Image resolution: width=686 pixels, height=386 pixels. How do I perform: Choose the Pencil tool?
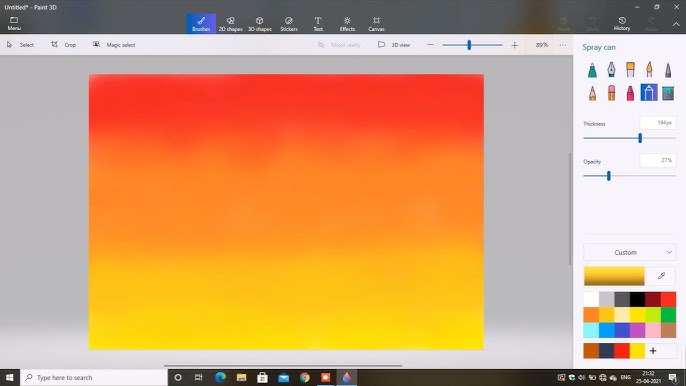(x=592, y=93)
